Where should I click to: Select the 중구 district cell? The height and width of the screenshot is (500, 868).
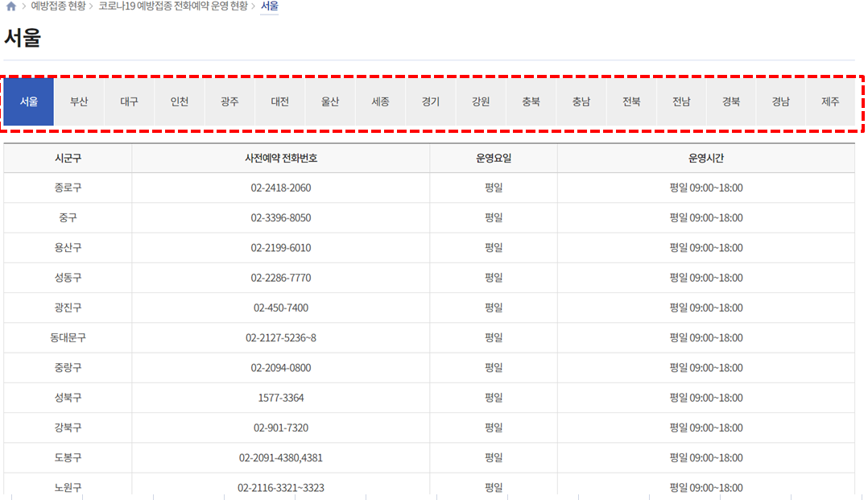tap(68, 217)
